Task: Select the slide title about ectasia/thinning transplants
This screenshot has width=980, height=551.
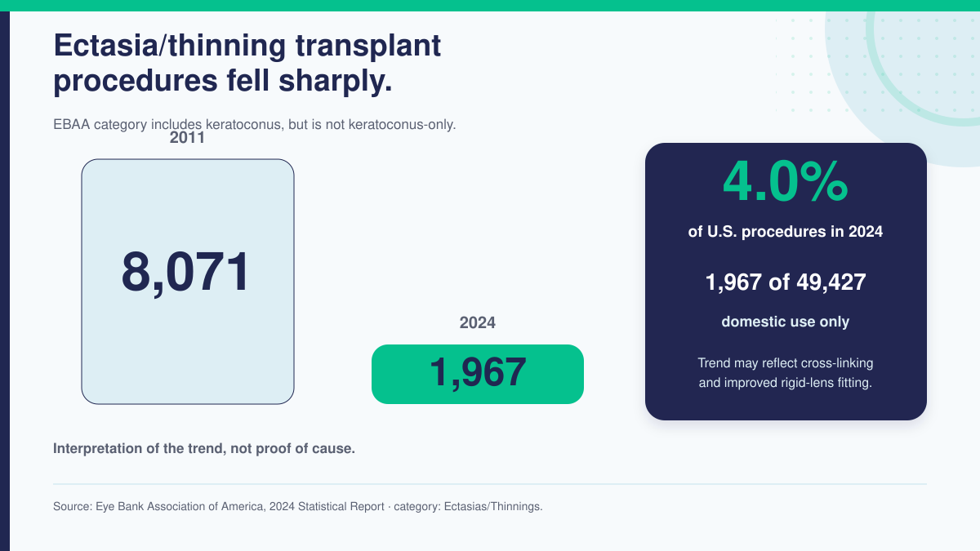Action: (247, 63)
